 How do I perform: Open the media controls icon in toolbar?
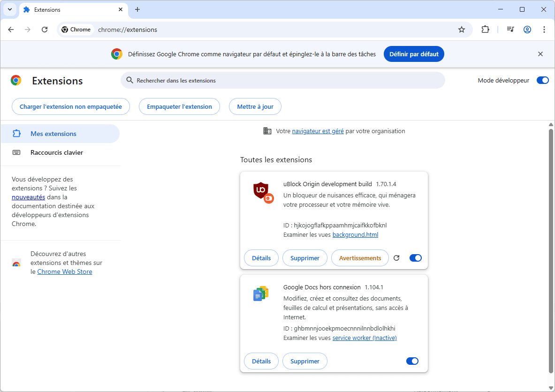coord(510,30)
